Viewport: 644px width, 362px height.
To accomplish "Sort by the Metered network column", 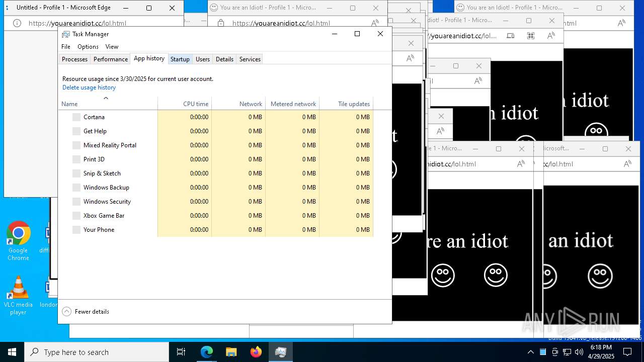I will coord(292,104).
